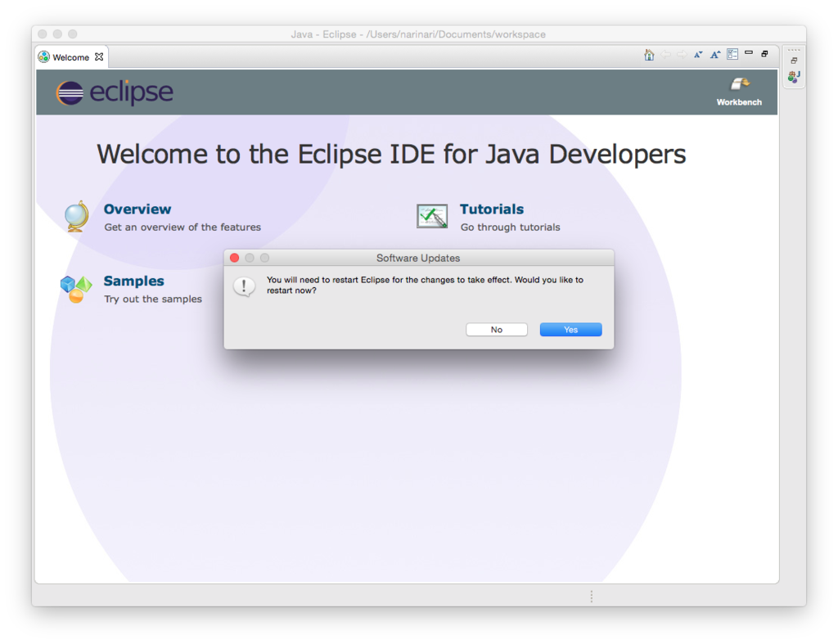Click the Eclipse logo in the banner

tap(115, 92)
